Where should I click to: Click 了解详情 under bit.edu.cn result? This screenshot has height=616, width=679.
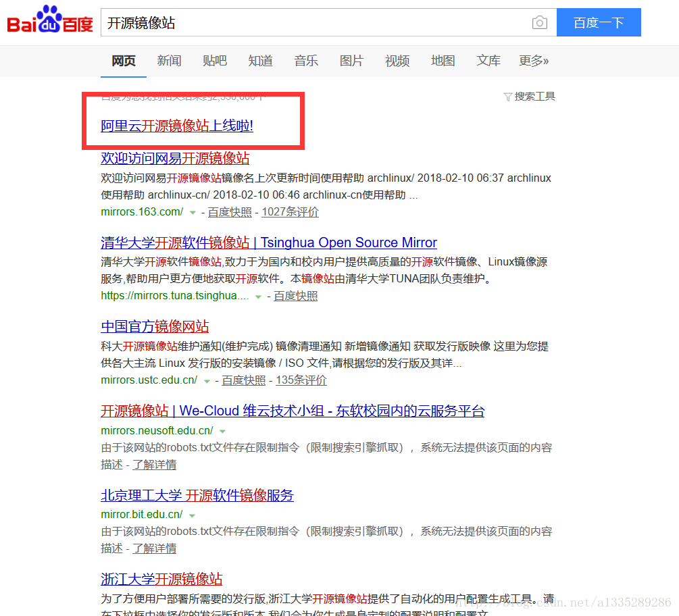[x=155, y=549]
